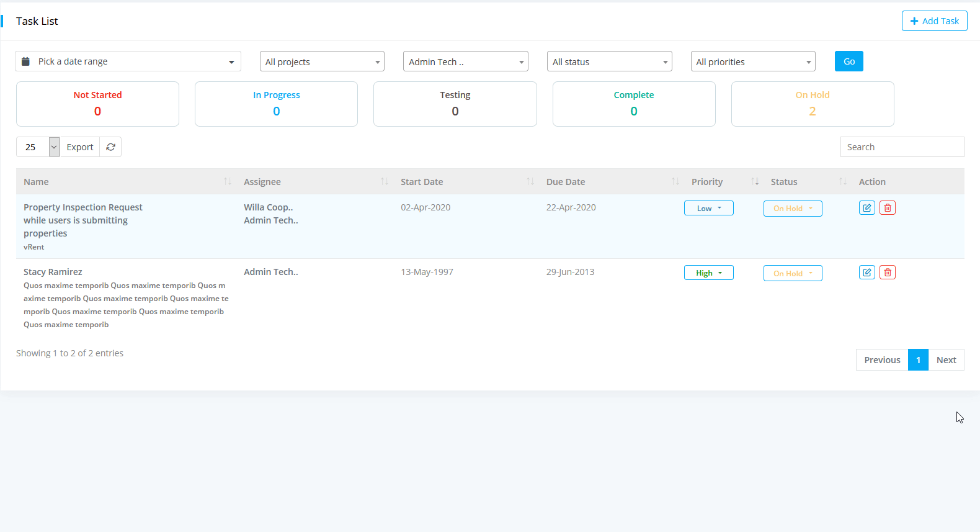Image resolution: width=980 pixels, height=532 pixels.
Task: Expand the All projects dropdown
Action: coord(322,61)
